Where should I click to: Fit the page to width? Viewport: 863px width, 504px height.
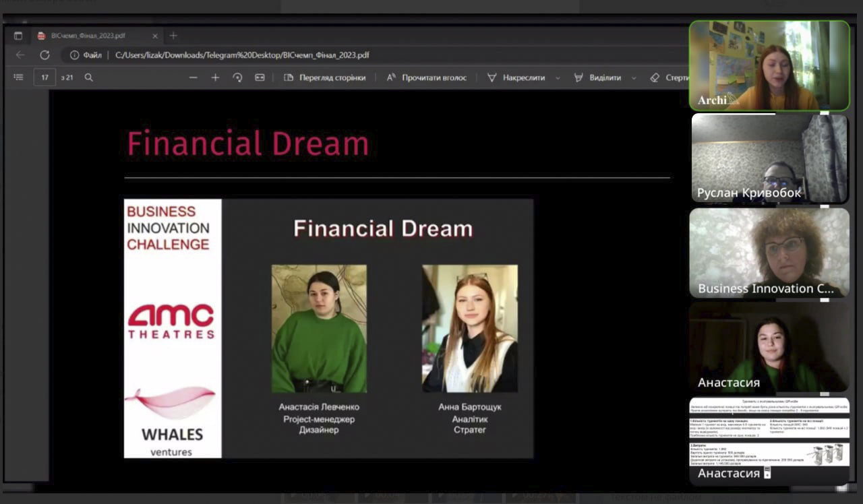point(260,77)
